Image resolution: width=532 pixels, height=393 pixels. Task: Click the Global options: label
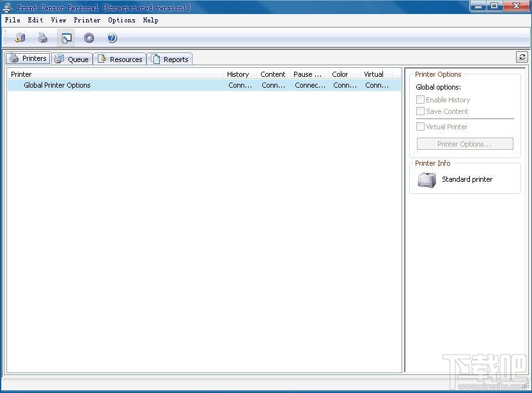tap(439, 87)
